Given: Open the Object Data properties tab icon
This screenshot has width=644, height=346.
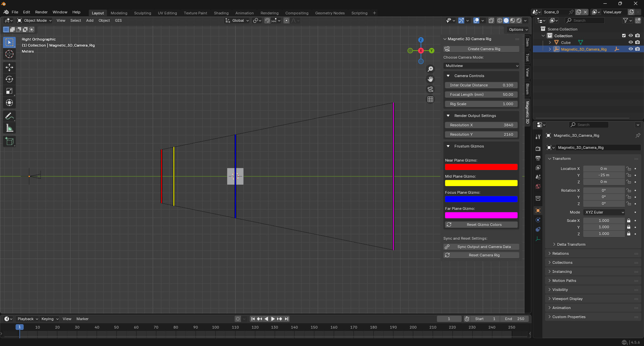Looking at the screenshot, I should 538,239.
